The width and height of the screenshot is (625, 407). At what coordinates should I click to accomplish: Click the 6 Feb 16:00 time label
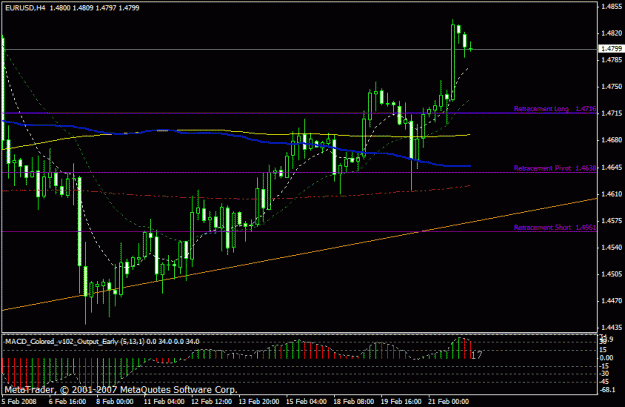[67, 401]
